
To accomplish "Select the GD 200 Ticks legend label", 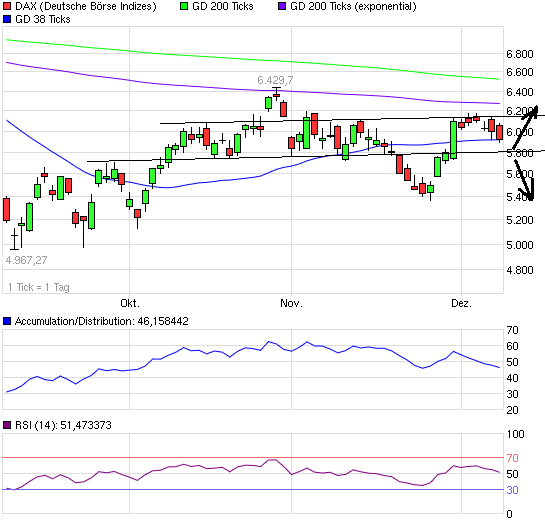I will [x=223, y=6].
